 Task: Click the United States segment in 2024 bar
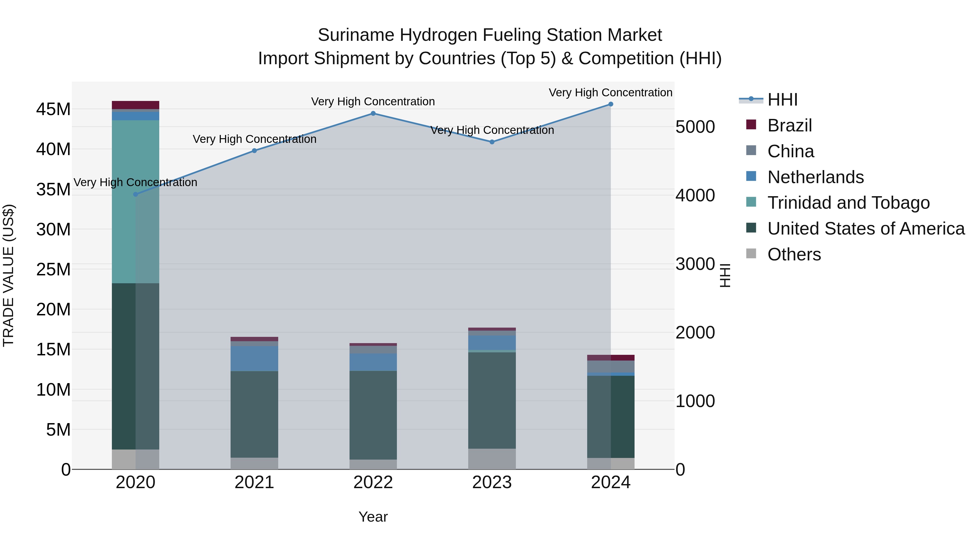[611, 417]
